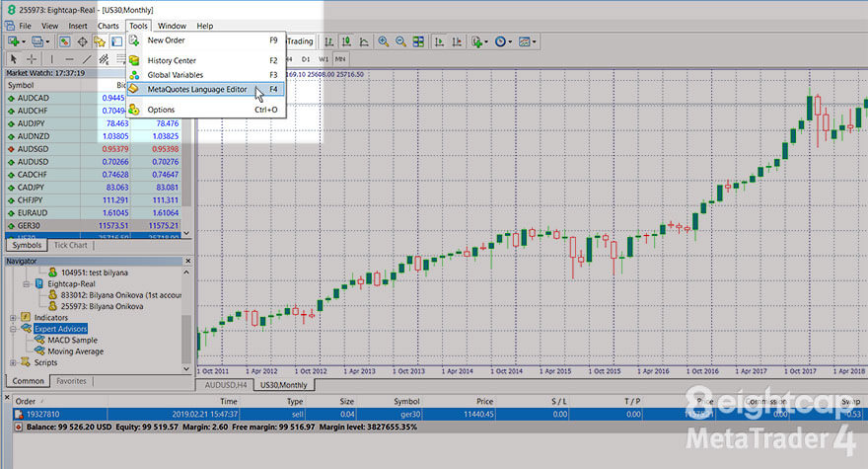Select the GER30 row in Market Watch
Image resolution: width=868 pixels, height=469 pixels.
(x=94, y=226)
